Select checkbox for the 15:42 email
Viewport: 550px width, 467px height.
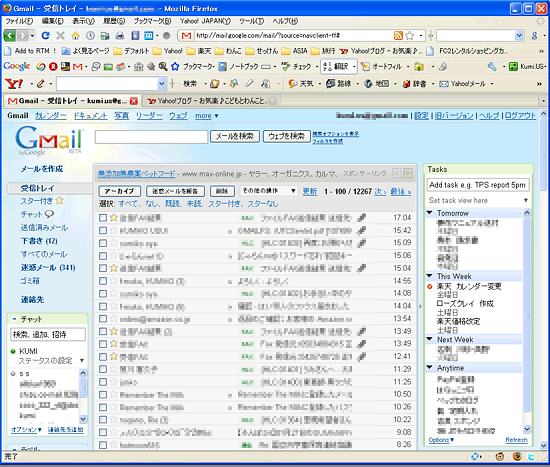pyautogui.click(x=103, y=231)
